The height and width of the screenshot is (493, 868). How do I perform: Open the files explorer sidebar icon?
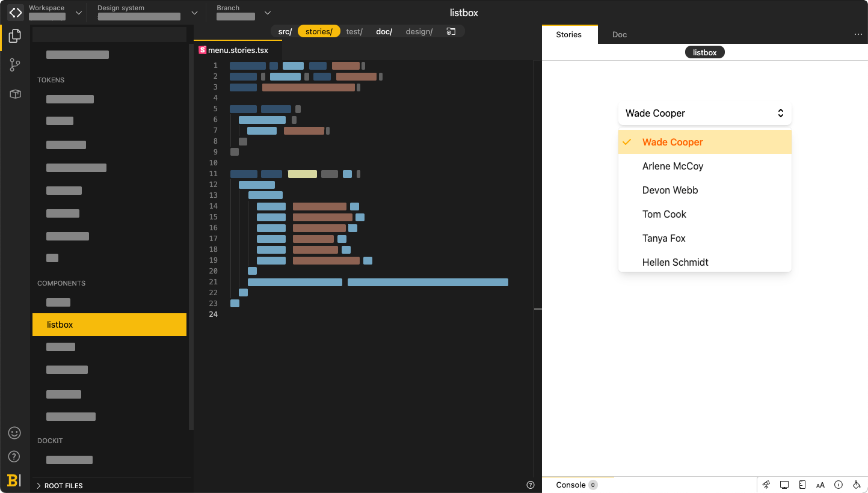pos(16,36)
